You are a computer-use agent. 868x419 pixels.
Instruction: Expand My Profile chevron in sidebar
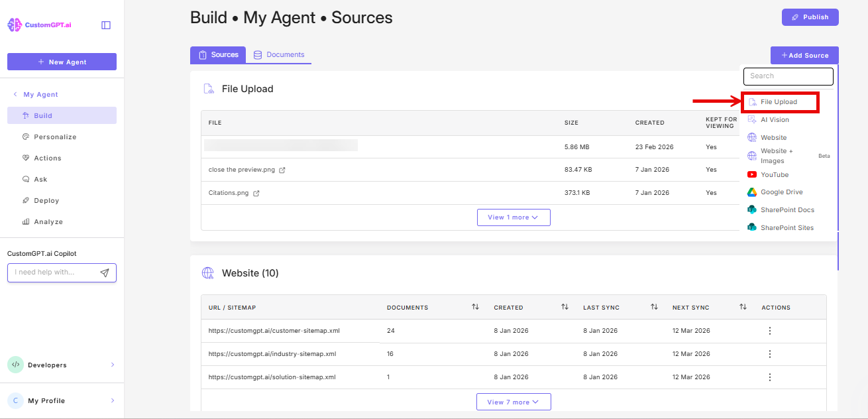(113, 400)
